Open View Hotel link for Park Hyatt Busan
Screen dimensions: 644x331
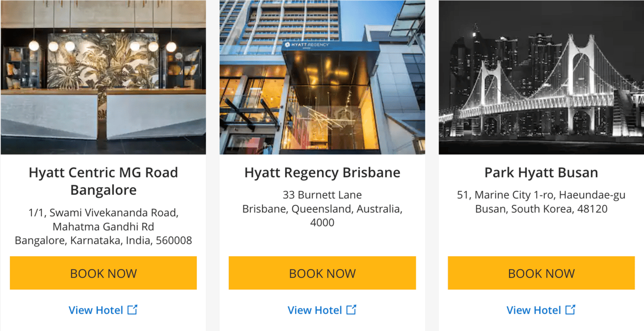click(x=533, y=310)
